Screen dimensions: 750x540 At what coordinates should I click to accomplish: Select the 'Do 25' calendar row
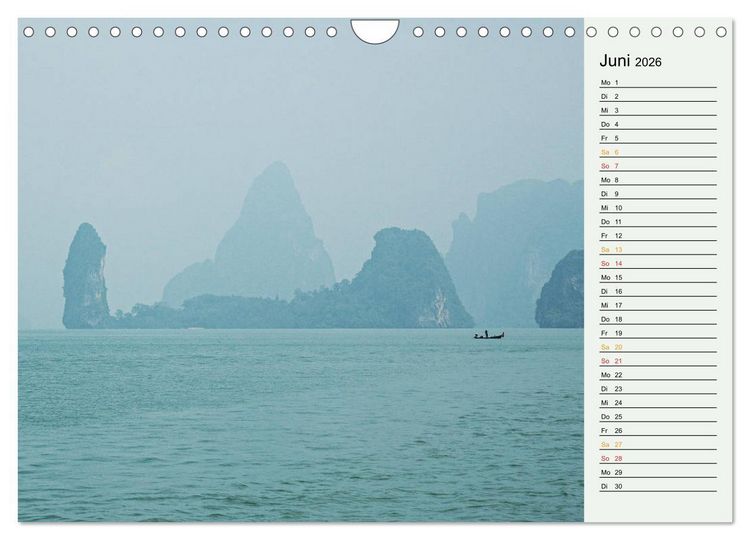pos(658,417)
